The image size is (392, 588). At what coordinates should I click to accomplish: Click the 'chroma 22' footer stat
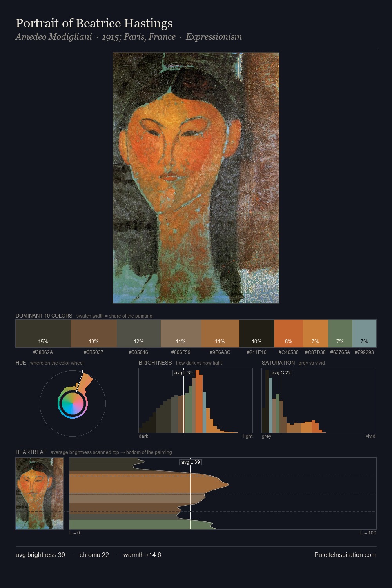coord(94,555)
